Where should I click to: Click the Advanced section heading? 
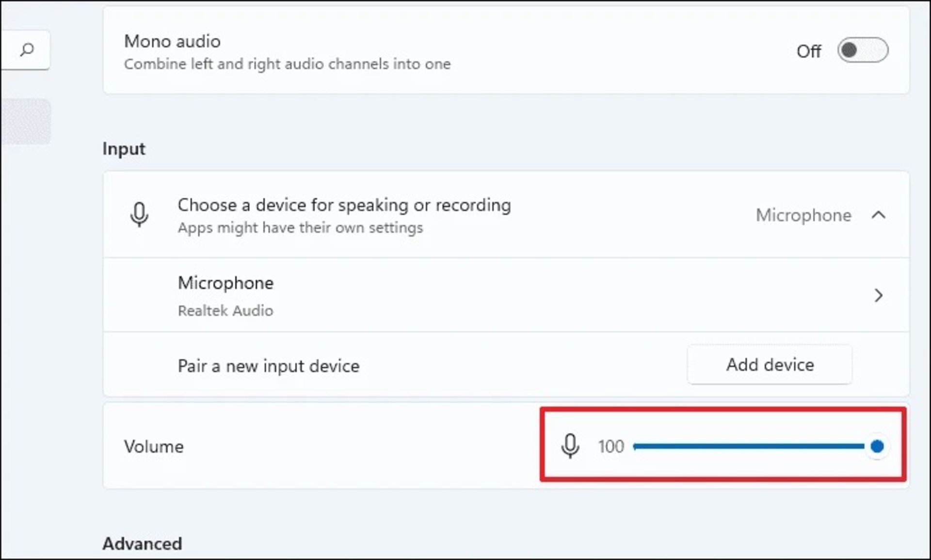[142, 544]
